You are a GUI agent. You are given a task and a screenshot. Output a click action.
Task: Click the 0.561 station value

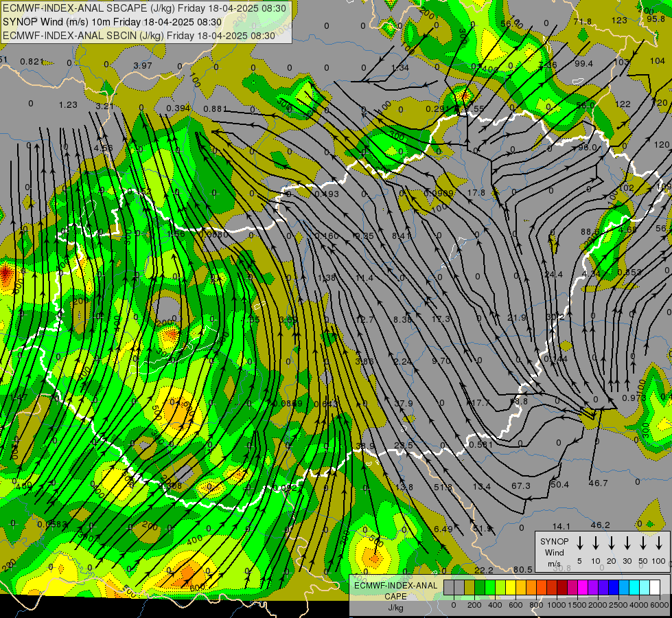point(481,445)
